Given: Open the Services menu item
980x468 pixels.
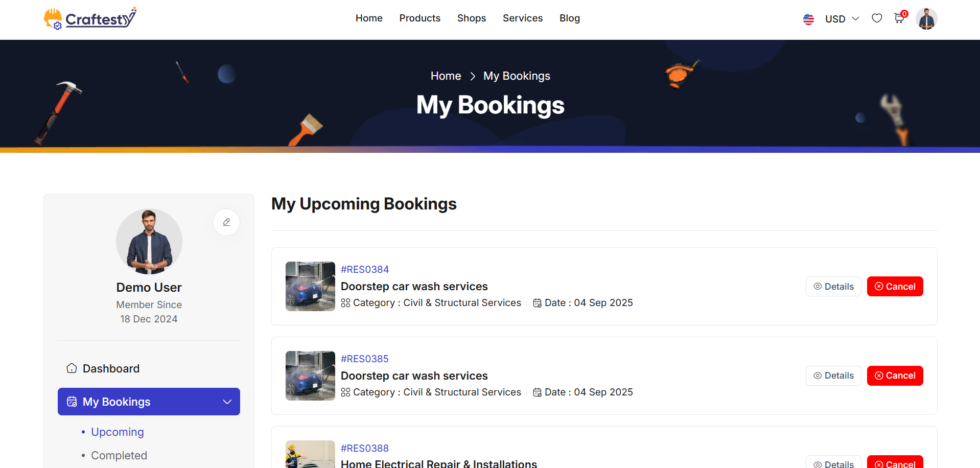Looking at the screenshot, I should (x=522, y=18).
